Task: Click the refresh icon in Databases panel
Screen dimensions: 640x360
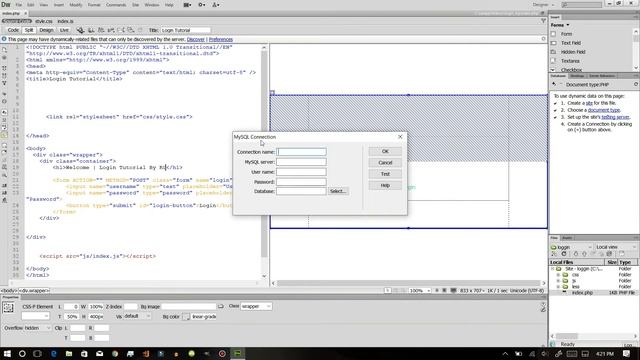Action: (636, 84)
